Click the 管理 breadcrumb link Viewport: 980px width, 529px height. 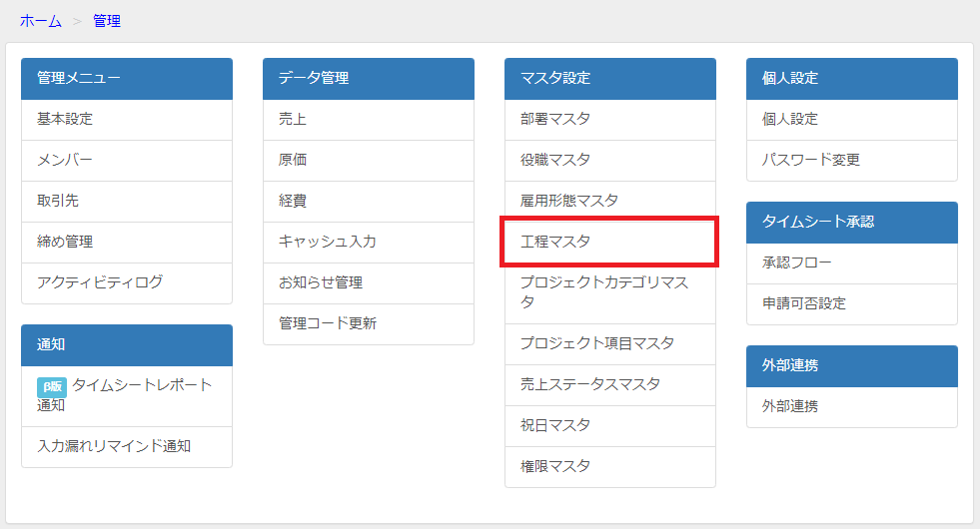coord(107,21)
